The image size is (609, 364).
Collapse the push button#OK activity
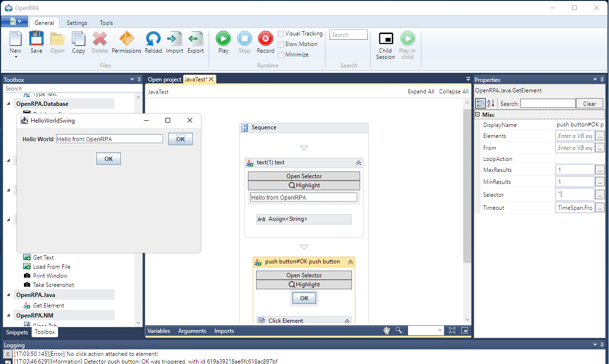point(350,262)
